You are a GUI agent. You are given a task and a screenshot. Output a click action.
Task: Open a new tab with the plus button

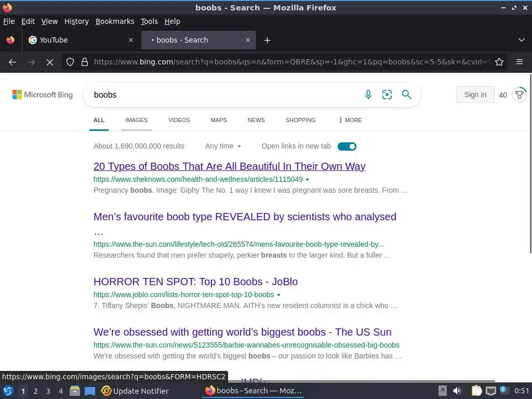pyautogui.click(x=268, y=41)
